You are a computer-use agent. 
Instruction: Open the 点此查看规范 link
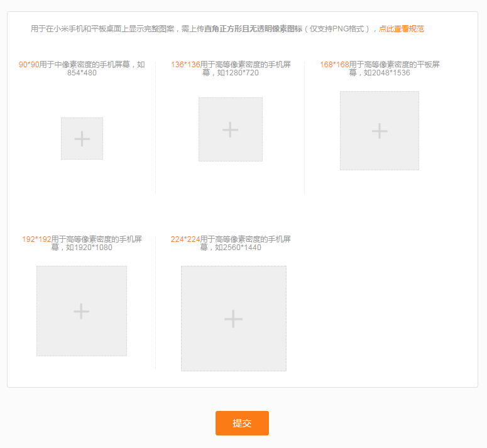coord(401,28)
